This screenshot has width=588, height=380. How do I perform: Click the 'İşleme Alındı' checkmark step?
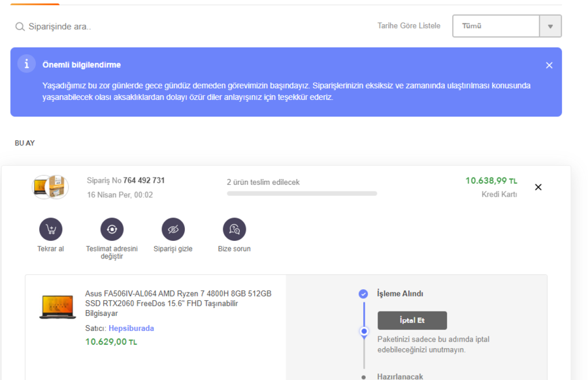(363, 294)
